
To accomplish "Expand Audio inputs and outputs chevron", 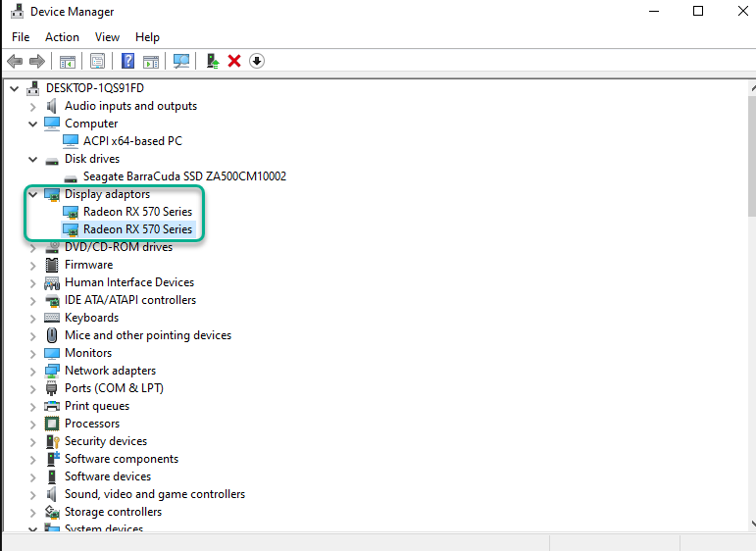I will 32,107.
